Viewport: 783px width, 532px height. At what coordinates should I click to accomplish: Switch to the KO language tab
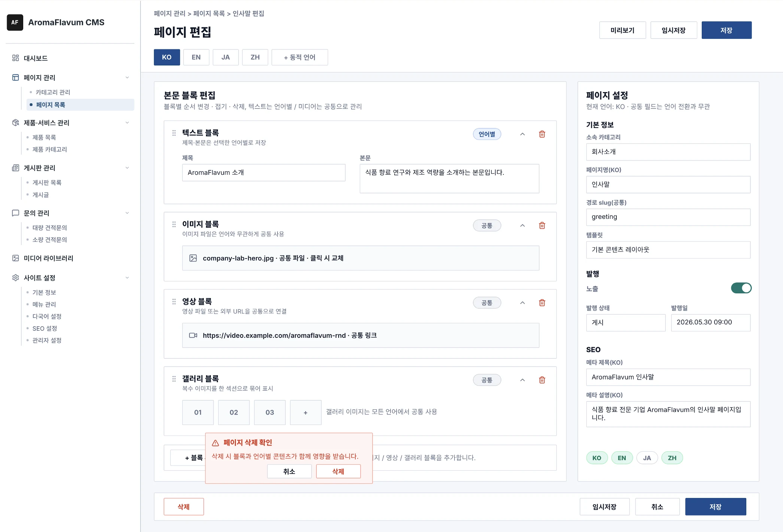pos(167,57)
